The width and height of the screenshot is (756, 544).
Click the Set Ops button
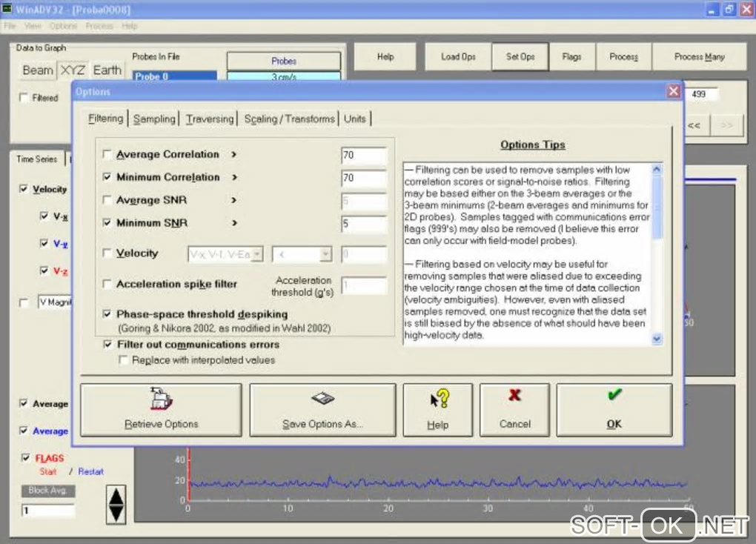(520, 57)
